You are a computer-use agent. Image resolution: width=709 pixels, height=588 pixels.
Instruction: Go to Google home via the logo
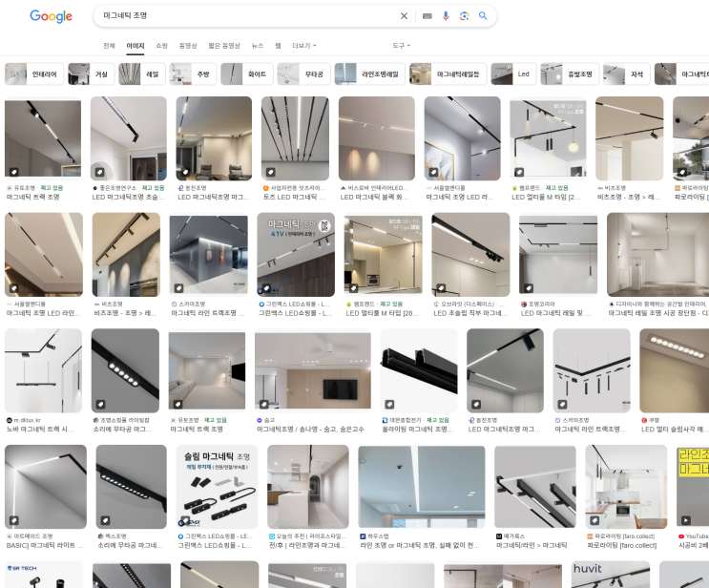51,16
